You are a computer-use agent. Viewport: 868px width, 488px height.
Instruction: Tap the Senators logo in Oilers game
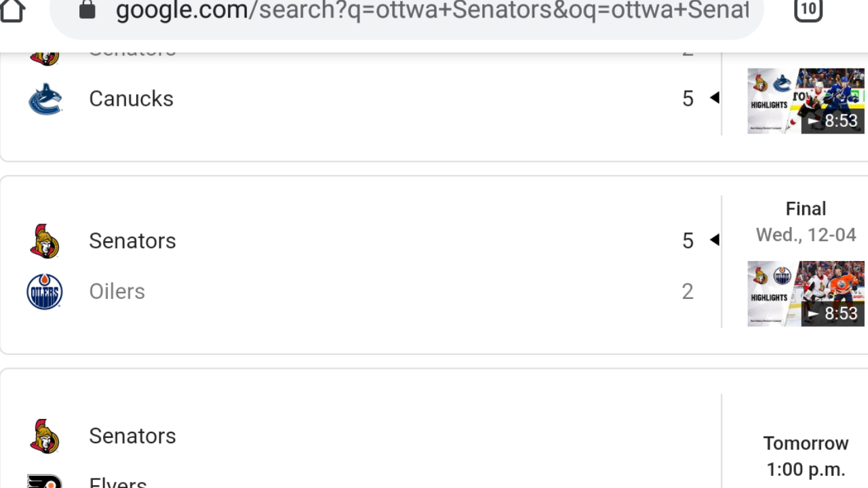[45, 241]
